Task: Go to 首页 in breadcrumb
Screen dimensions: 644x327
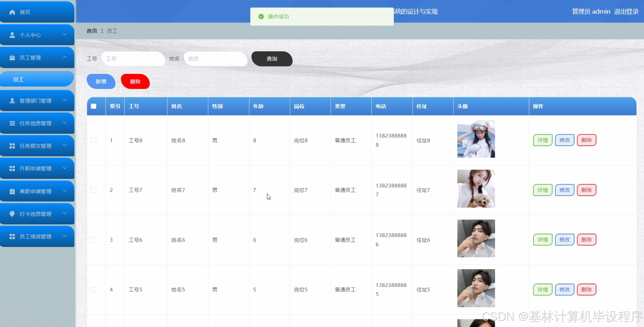Action: [92, 31]
